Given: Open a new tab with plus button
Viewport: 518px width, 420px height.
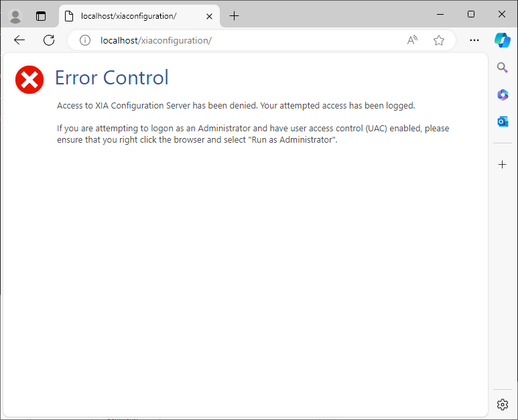Looking at the screenshot, I should [x=234, y=16].
